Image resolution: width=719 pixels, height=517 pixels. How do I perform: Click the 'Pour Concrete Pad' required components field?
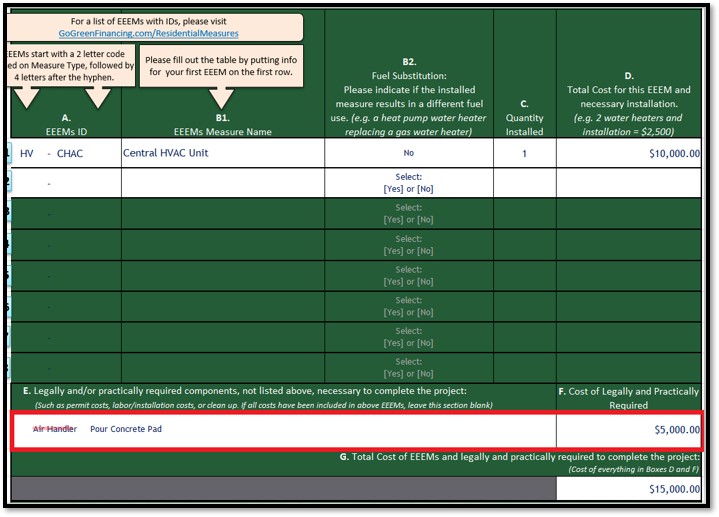tap(284, 430)
